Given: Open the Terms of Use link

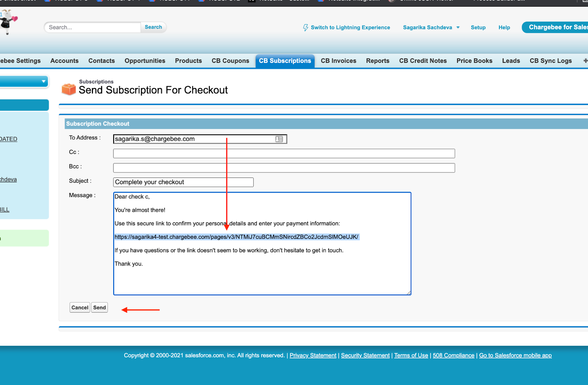Looking at the screenshot, I should 411,355.
